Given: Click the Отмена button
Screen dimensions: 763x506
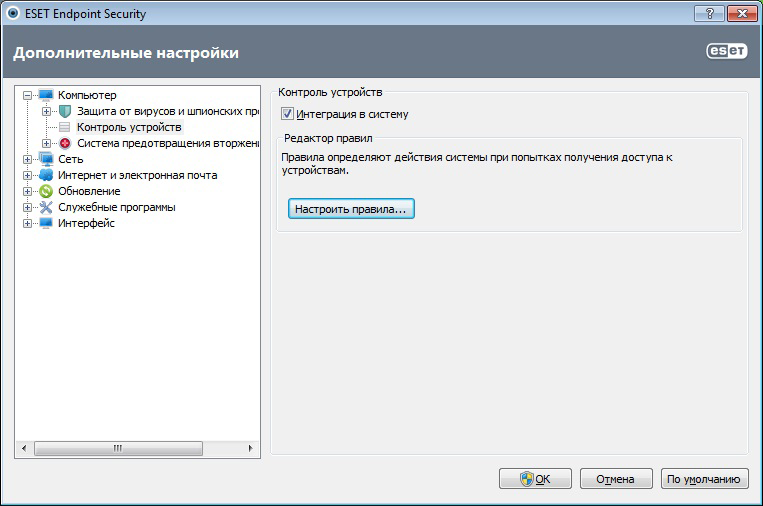Looking at the screenshot, I should coord(616,479).
